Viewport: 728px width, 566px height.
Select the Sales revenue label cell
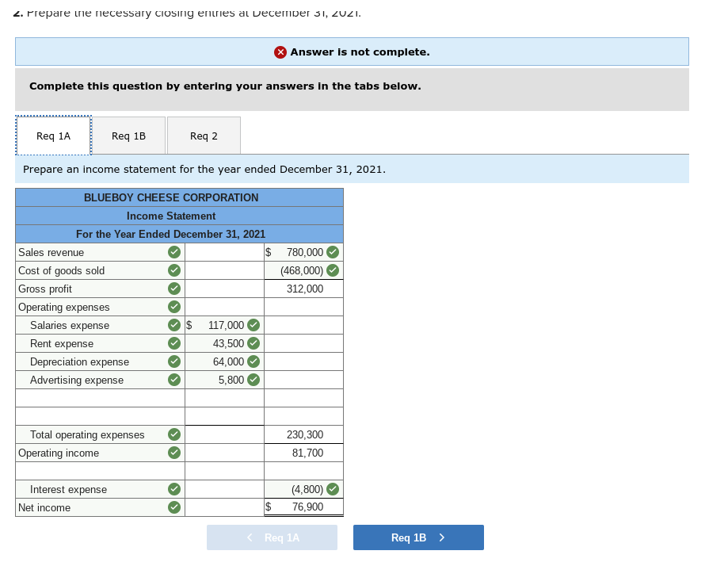[x=101, y=252]
